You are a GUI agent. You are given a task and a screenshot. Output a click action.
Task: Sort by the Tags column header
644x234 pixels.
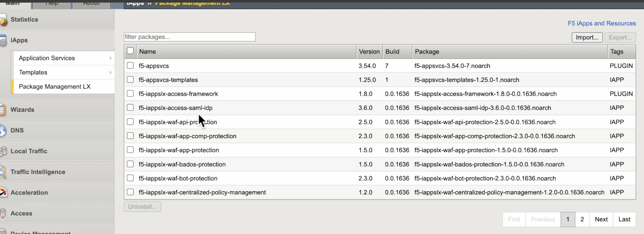(x=622, y=52)
